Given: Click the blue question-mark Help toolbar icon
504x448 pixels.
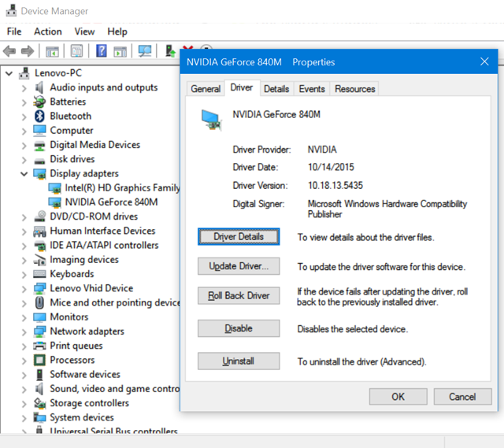Looking at the screenshot, I should point(102,50).
